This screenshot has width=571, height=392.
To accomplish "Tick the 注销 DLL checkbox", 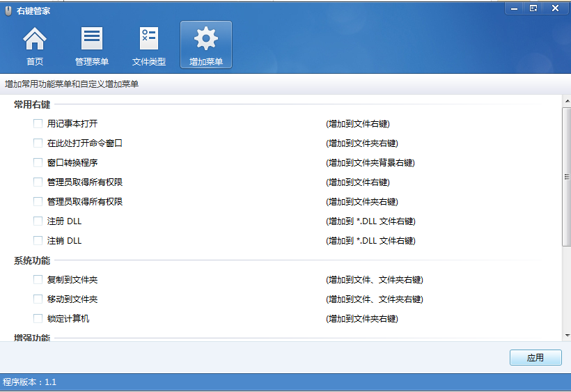I will coord(38,241).
